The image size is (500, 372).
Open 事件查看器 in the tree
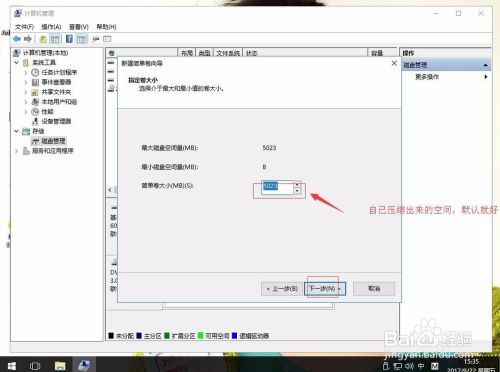coord(56,82)
